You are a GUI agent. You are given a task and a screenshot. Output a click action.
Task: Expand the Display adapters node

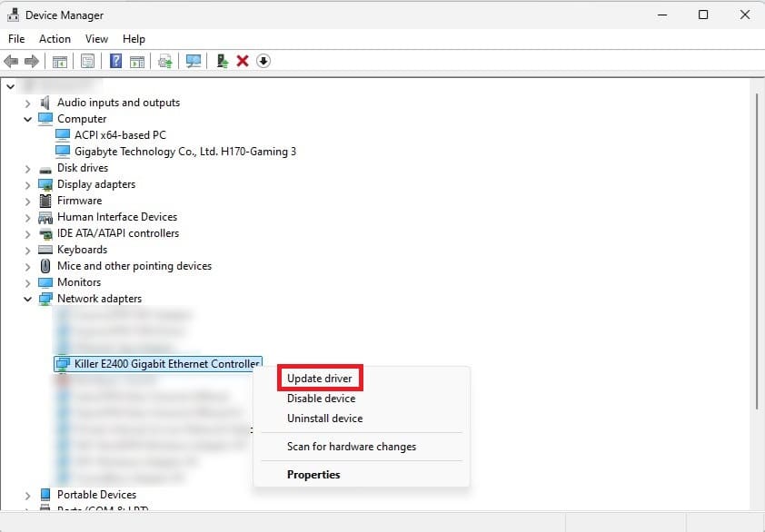(x=28, y=185)
